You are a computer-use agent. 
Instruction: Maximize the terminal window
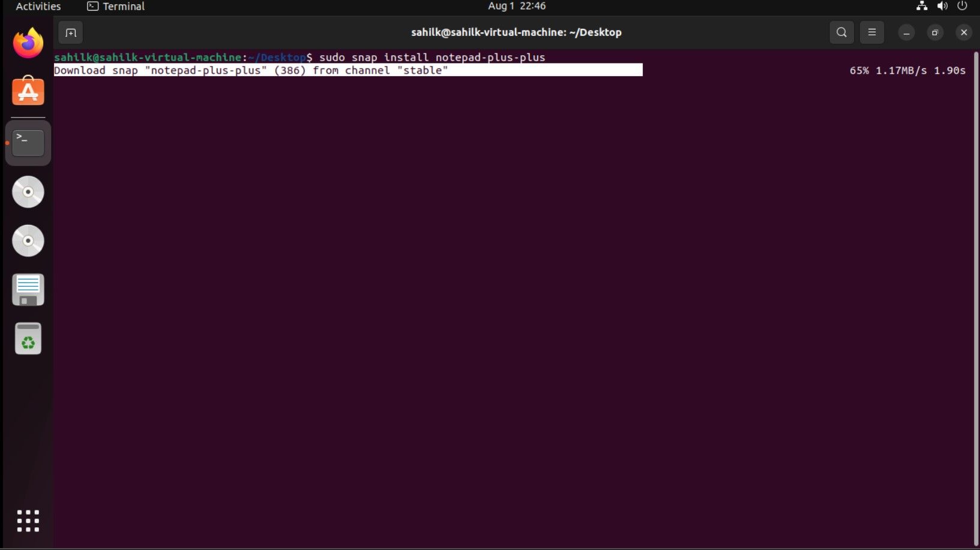click(935, 32)
